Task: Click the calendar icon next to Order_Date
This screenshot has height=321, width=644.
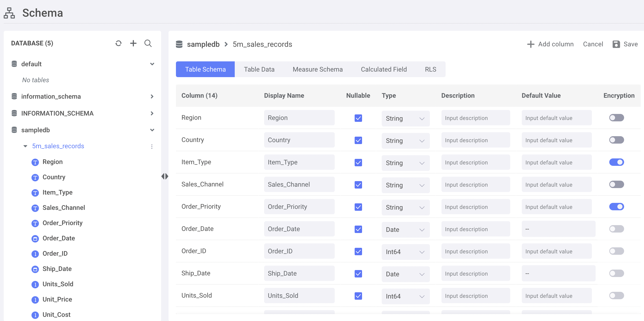Action: (35, 239)
